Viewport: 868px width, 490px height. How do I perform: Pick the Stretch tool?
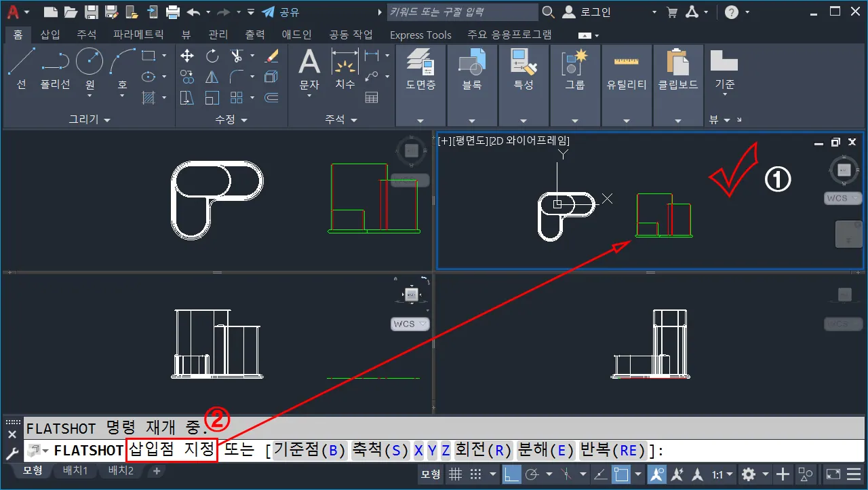point(187,98)
